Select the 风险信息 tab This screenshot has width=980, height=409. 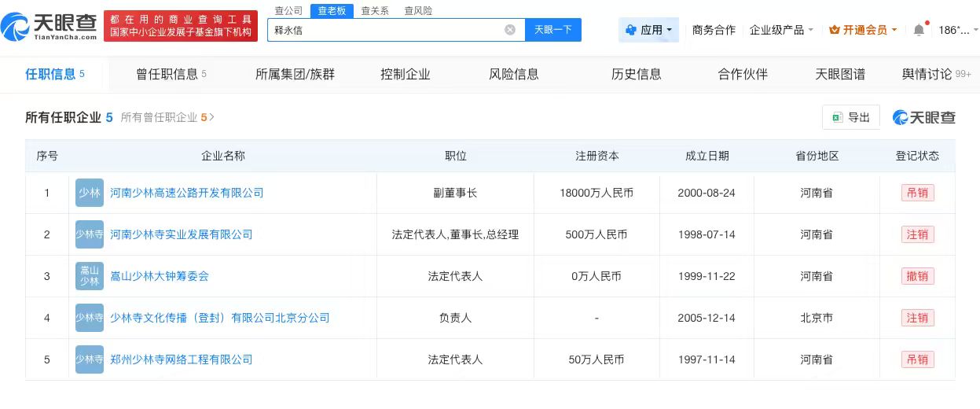514,74
